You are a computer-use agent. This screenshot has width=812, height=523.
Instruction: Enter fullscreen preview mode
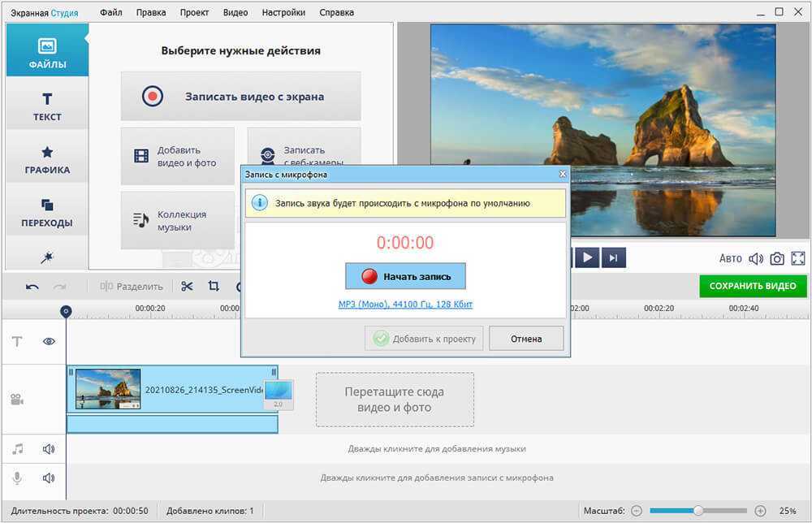(798, 258)
